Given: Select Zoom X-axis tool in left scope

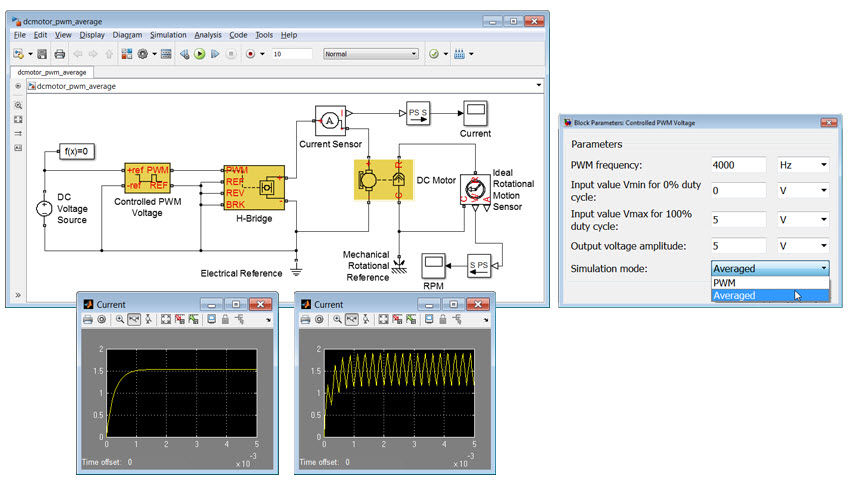Looking at the screenshot, I should point(134,320).
